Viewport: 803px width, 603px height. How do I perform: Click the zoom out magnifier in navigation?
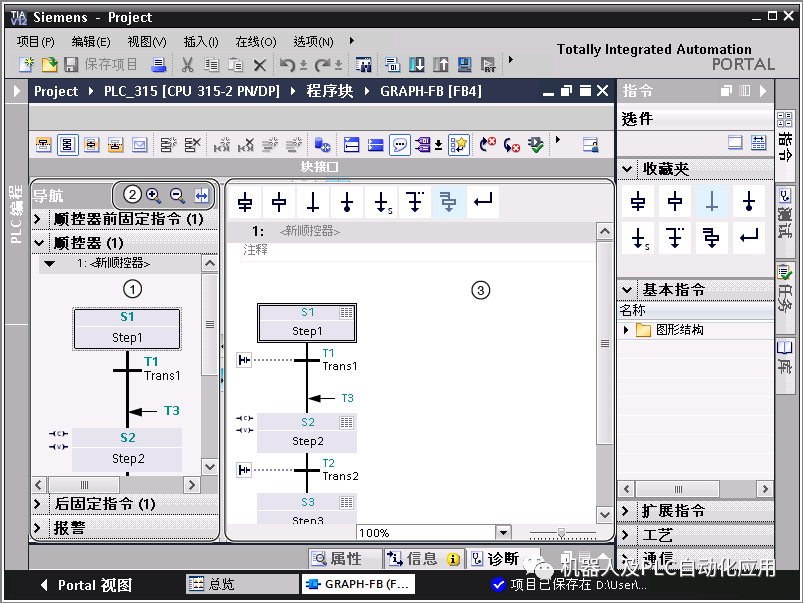point(177,196)
